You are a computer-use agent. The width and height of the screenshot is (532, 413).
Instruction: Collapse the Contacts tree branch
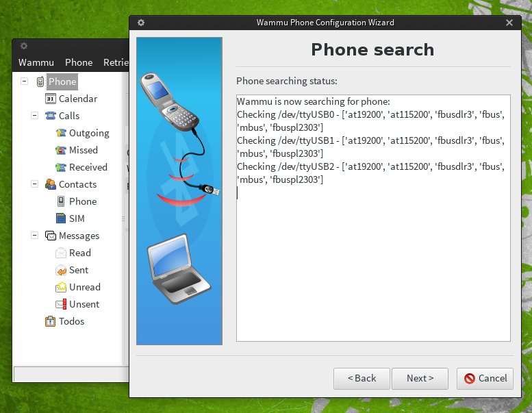click(x=34, y=184)
